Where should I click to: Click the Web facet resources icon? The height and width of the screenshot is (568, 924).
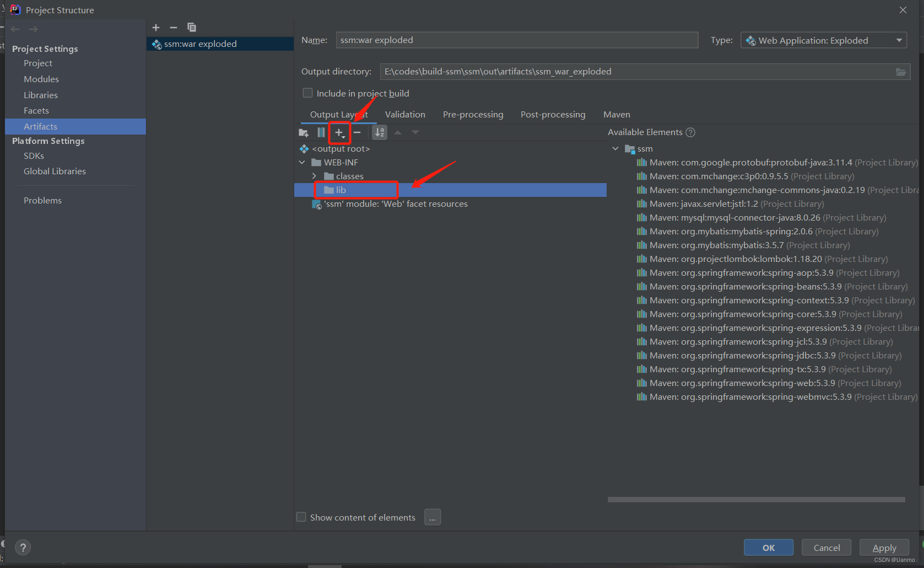pyautogui.click(x=317, y=205)
